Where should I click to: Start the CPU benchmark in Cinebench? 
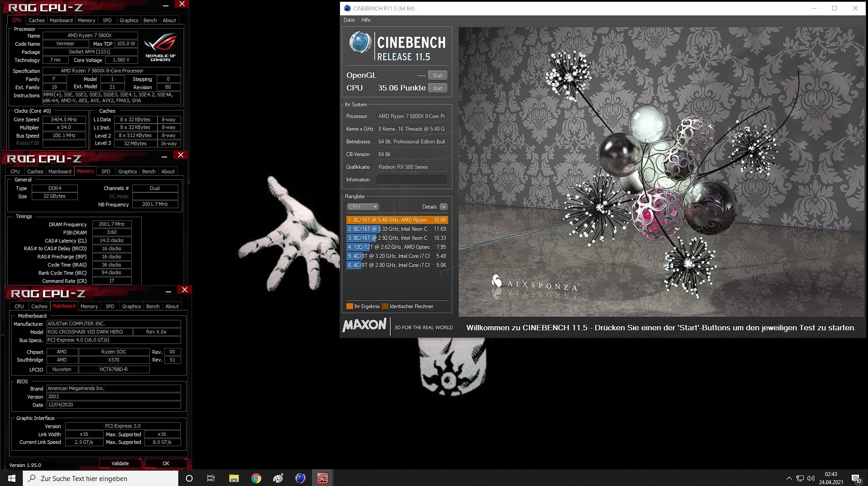tap(437, 88)
